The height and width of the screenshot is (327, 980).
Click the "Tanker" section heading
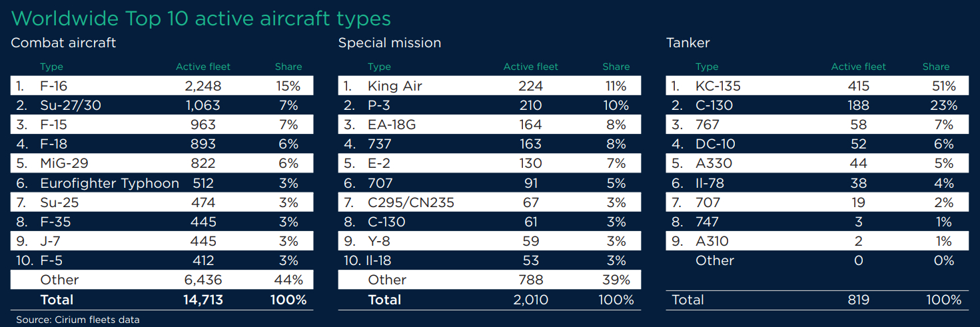point(688,43)
